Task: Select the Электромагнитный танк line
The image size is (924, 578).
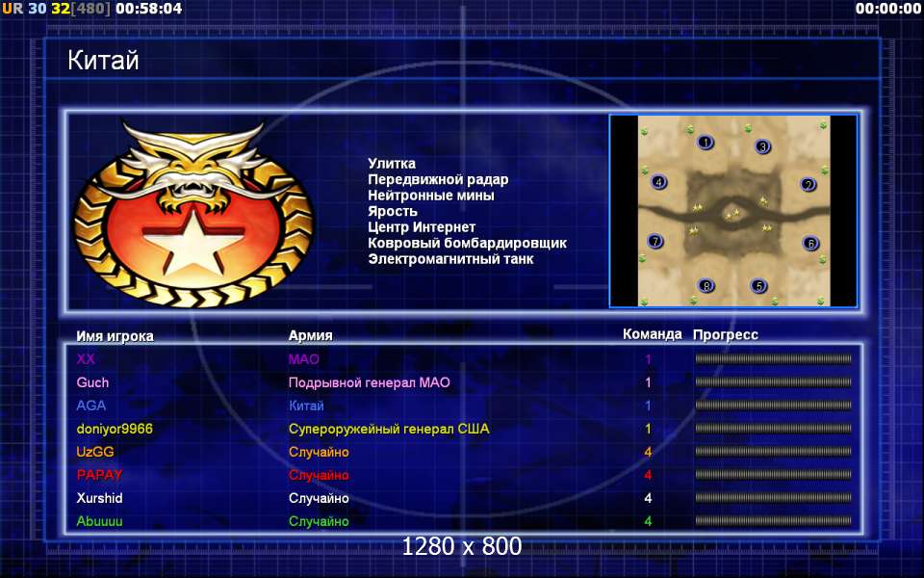Action: pyautogui.click(x=450, y=259)
